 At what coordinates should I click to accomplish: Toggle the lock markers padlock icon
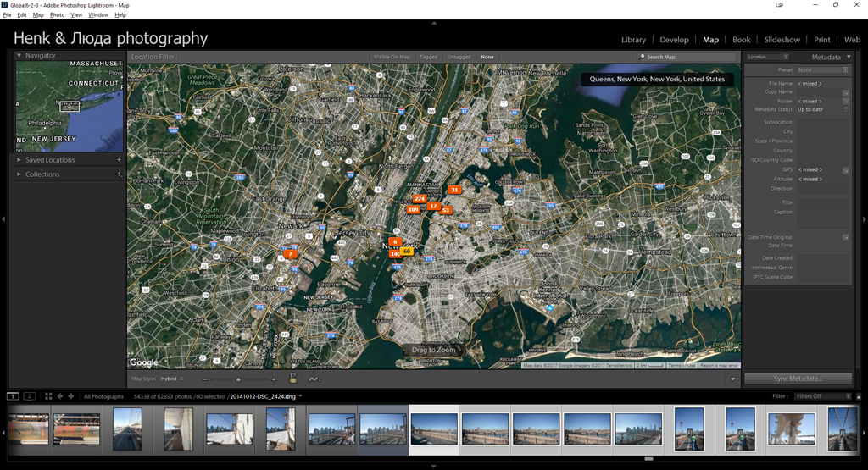pyautogui.click(x=293, y=379)
